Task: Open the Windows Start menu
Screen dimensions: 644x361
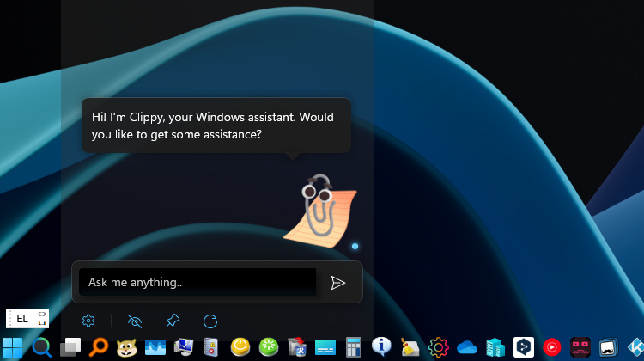Action: tap(12, 347)
